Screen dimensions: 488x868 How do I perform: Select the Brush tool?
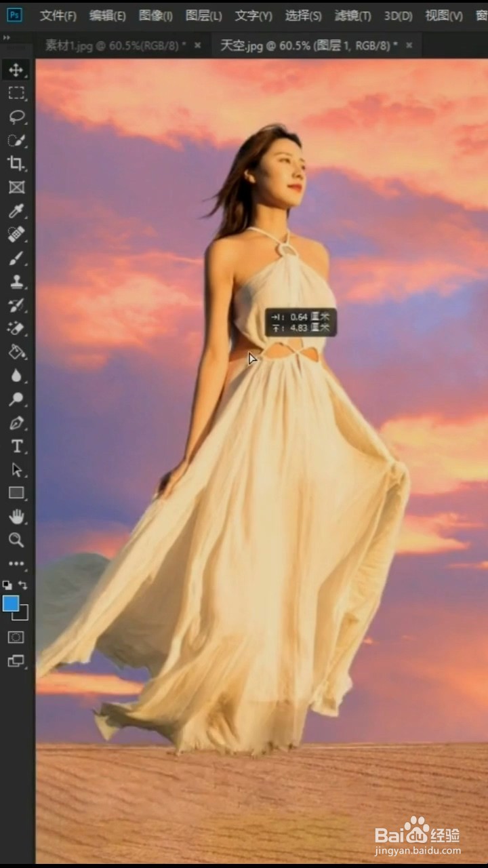[16, 258]
